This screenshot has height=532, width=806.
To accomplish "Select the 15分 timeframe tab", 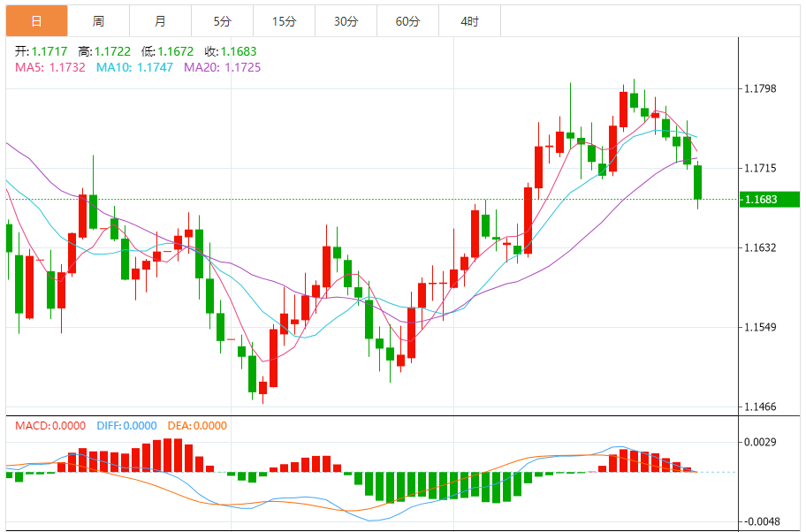I will point(284,21).
